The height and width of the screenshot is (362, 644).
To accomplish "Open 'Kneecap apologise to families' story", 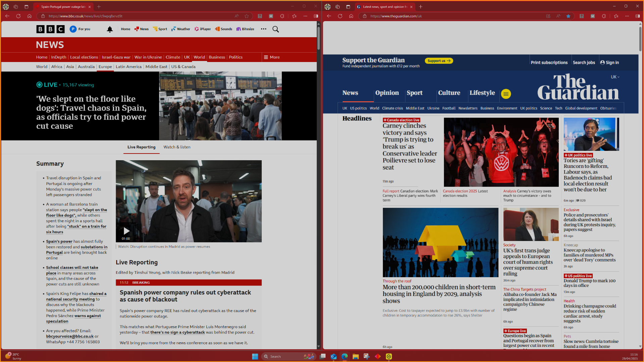I will coord(589,255).
